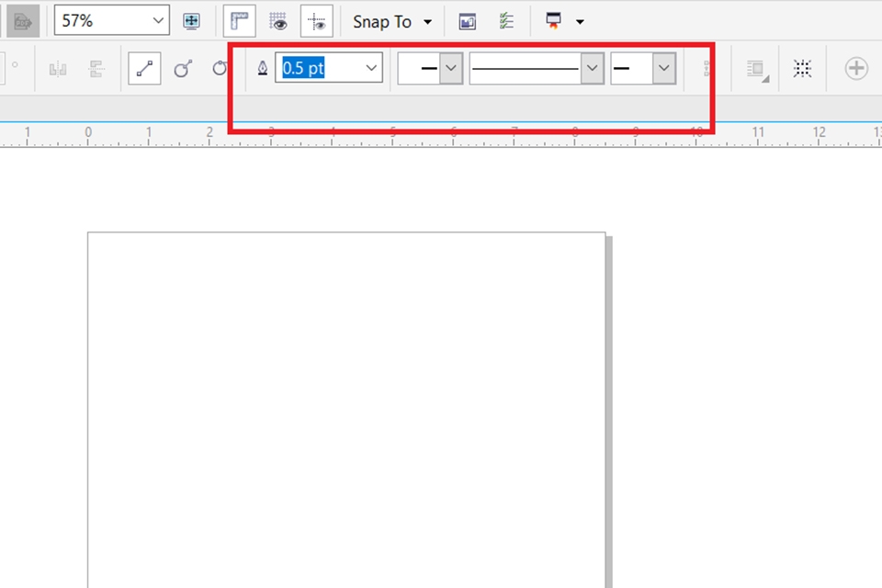This screenshot has width=882, height=588.
Task: Click the blank drawing page
Action: (x=346, y=410)
